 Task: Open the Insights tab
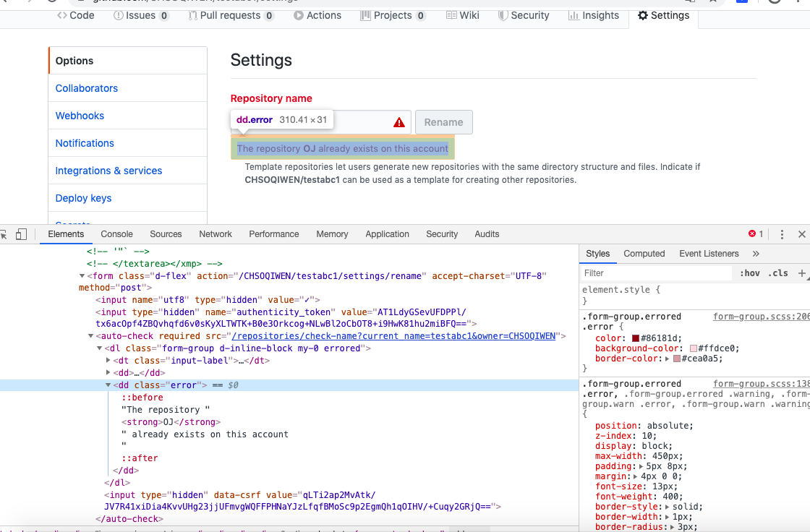594,15
